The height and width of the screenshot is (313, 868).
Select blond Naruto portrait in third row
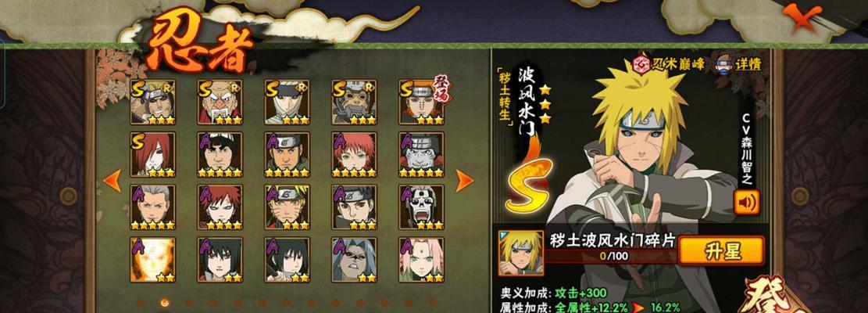coord(287,207)
